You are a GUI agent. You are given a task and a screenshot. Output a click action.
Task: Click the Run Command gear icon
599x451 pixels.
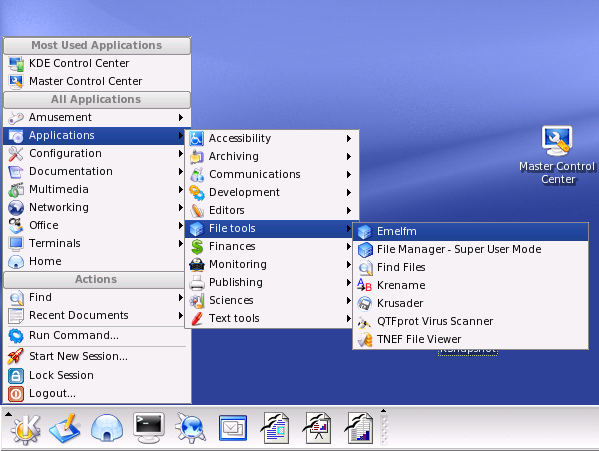(16, 336)
